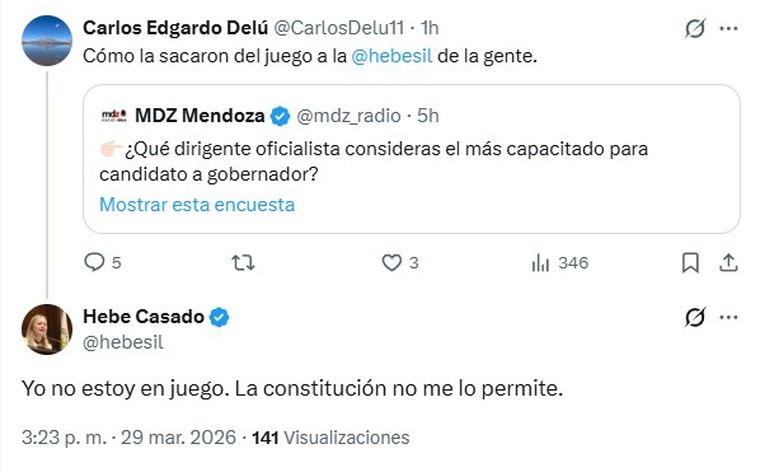Open view analytics showing 346

click(541, 263)
